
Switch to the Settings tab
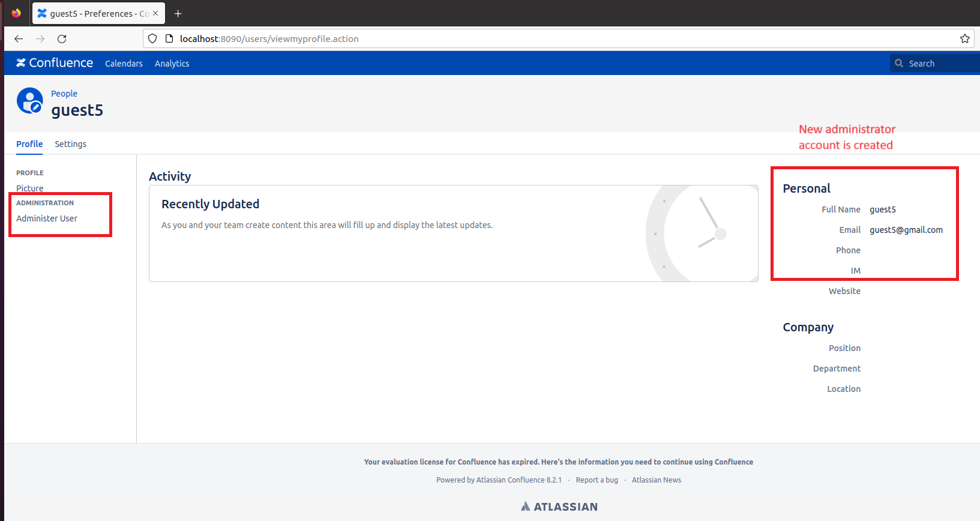(x=70, y=144)
